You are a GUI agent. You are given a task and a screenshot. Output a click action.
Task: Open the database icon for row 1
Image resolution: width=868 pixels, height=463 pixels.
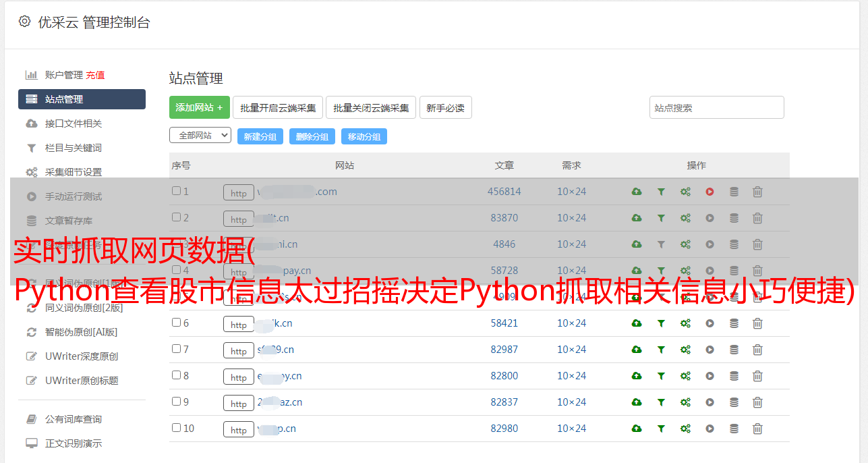[x=734, y=192]
